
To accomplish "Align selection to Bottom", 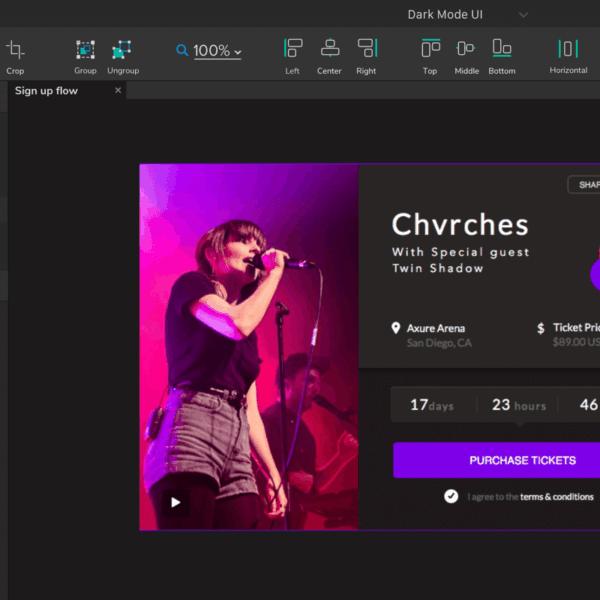I will (x=502, y=48).
